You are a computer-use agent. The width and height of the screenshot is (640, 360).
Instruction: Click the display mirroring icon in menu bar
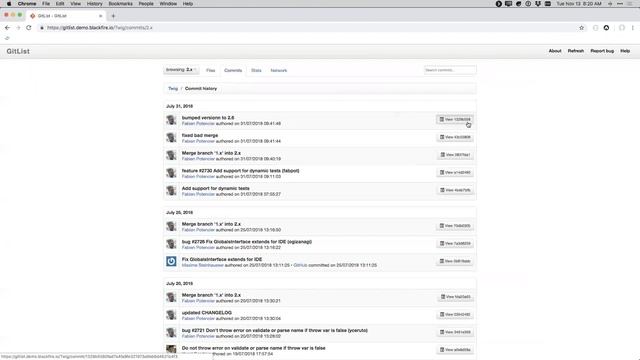pos(508,4)
